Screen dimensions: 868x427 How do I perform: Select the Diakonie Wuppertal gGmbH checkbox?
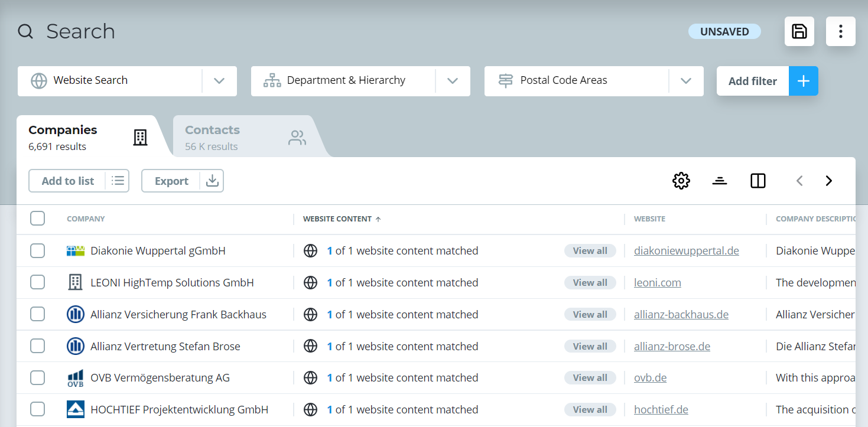37,251
